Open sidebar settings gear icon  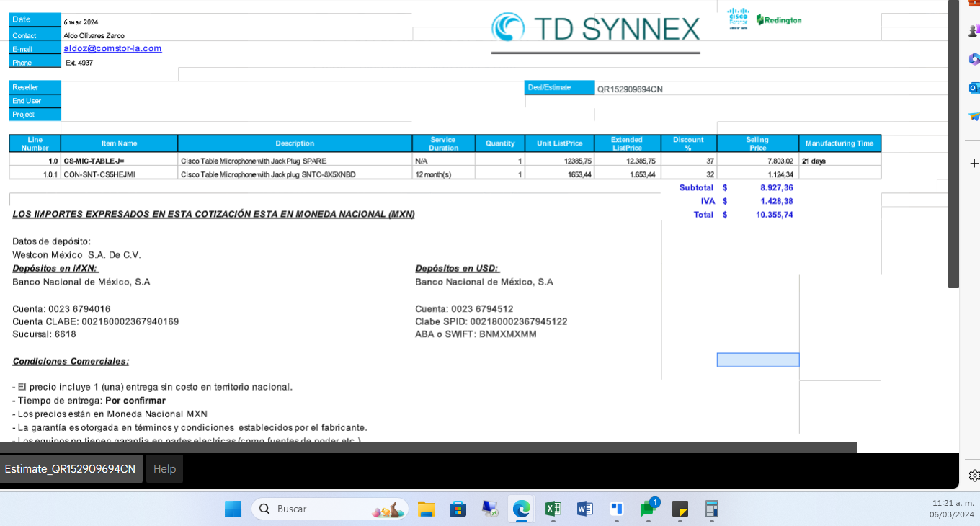coord(974,476)
